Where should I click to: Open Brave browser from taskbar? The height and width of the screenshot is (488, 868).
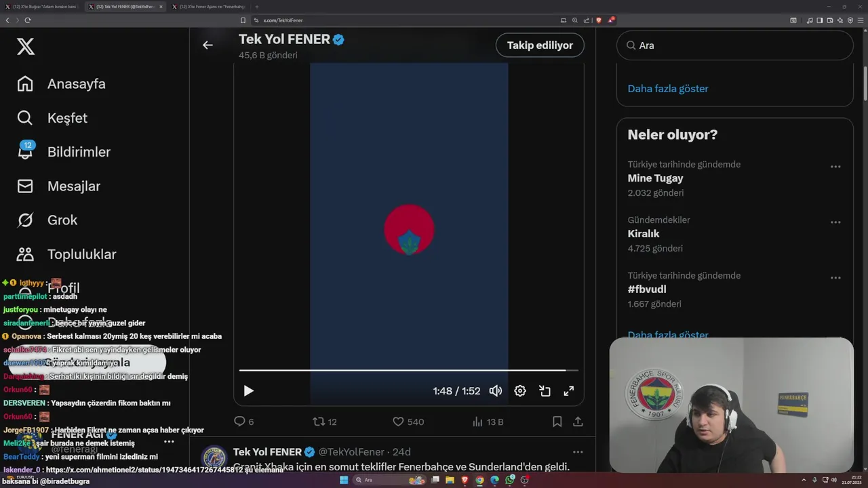(x=465, y=480)
